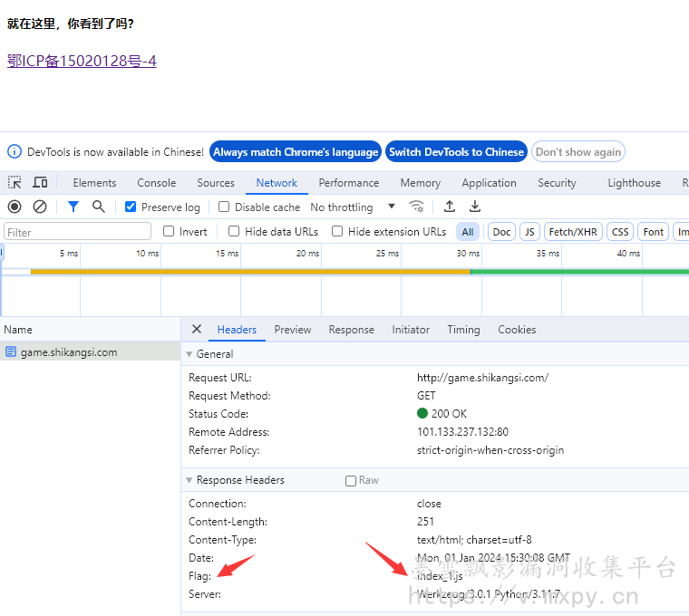Select the game.shikangsi.com request row
The height and width of the screenshot is (616, 689).
[x=90, y=351]
